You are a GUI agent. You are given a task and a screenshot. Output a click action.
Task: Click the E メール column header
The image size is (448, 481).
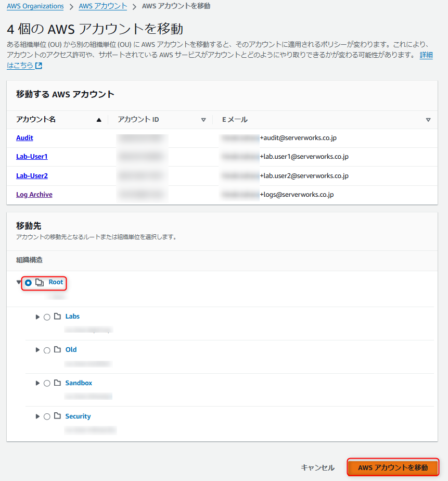click(235, 120)
